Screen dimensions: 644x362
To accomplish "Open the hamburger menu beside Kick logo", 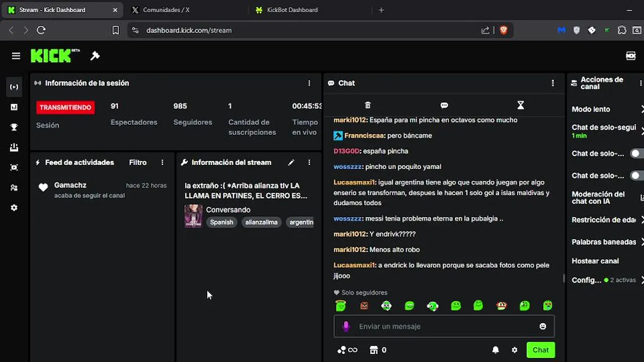I will (16, 56).
